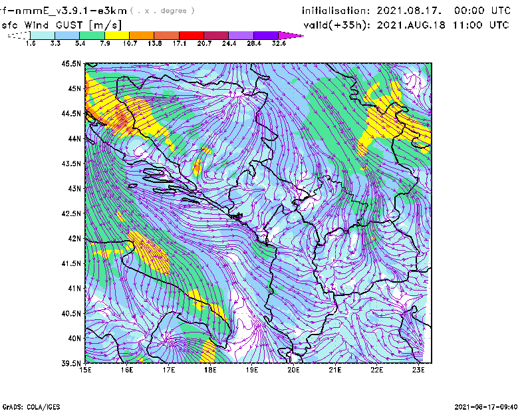The image size is (532, 411).
Task: Click the salmon legend swatch (13.8–17.1)
Action: 167,35
